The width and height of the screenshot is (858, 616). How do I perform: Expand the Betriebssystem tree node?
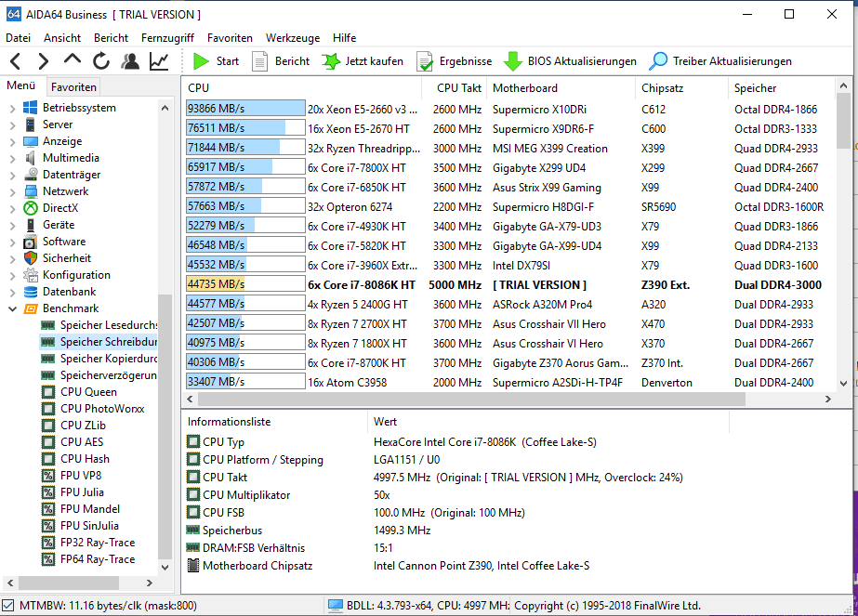[13, 109]
